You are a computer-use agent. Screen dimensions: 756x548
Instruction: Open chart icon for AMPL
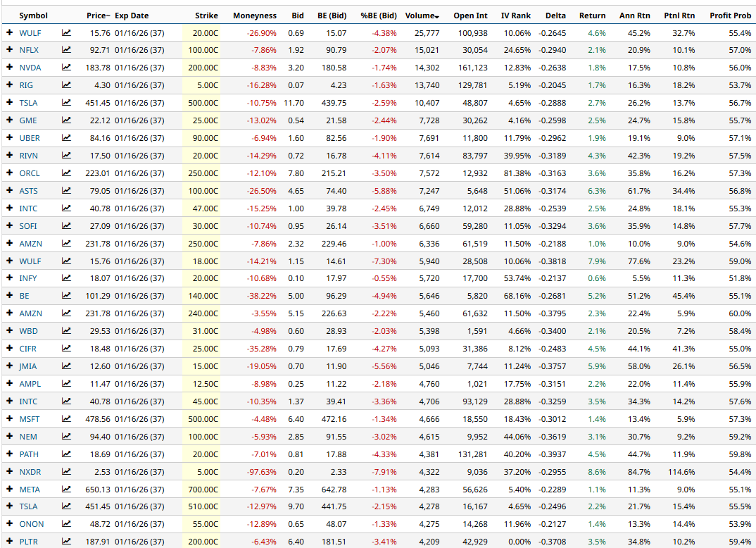(x=66, y=384)
